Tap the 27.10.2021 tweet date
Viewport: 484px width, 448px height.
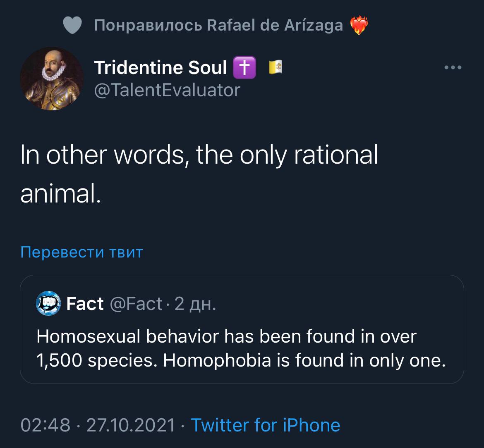pyautogui.click(x=131, y=425)
